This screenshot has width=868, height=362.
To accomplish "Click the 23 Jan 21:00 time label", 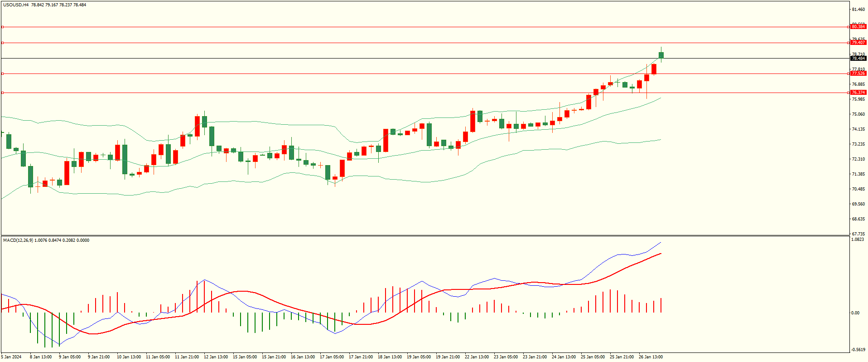I will [x=535, y=357].
